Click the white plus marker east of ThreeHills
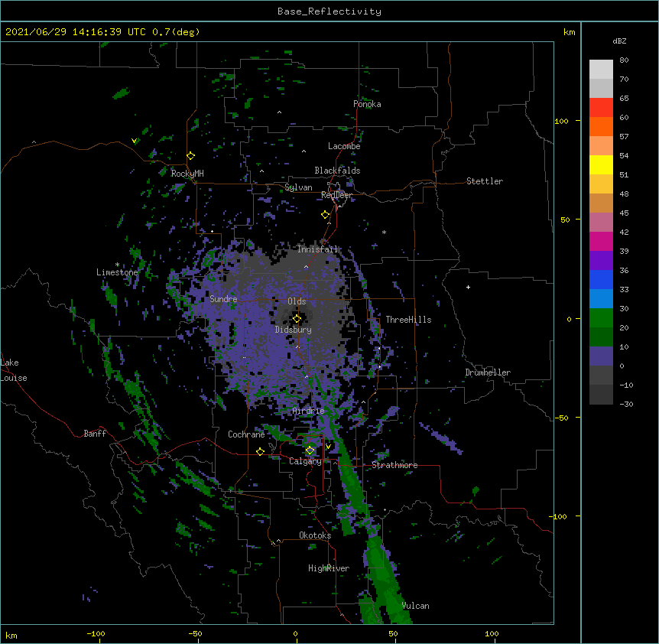 pyautogui.click(x=468, y=287)
